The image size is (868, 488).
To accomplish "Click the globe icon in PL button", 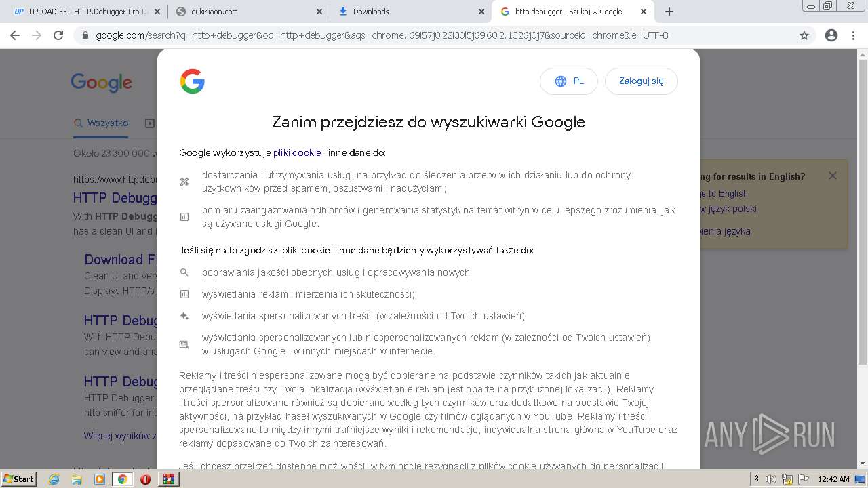I will 561,81.
